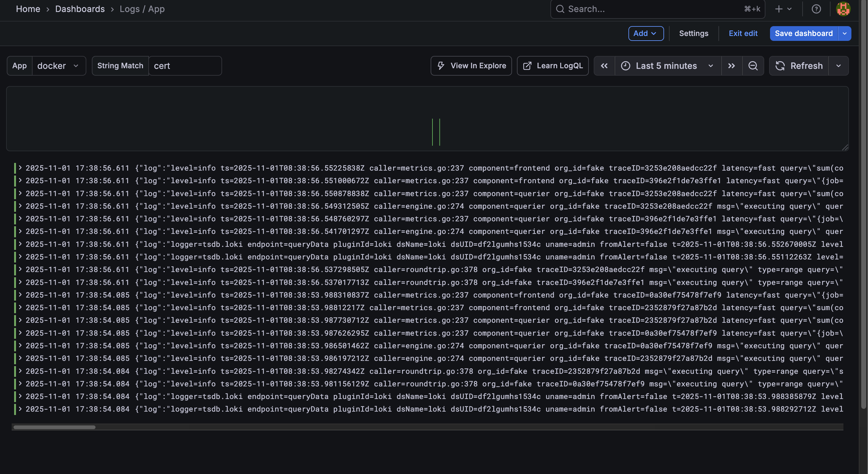Click the lightning icon on View In Explore
Viewport: 868px width, 474px height.
coord(441,66)
